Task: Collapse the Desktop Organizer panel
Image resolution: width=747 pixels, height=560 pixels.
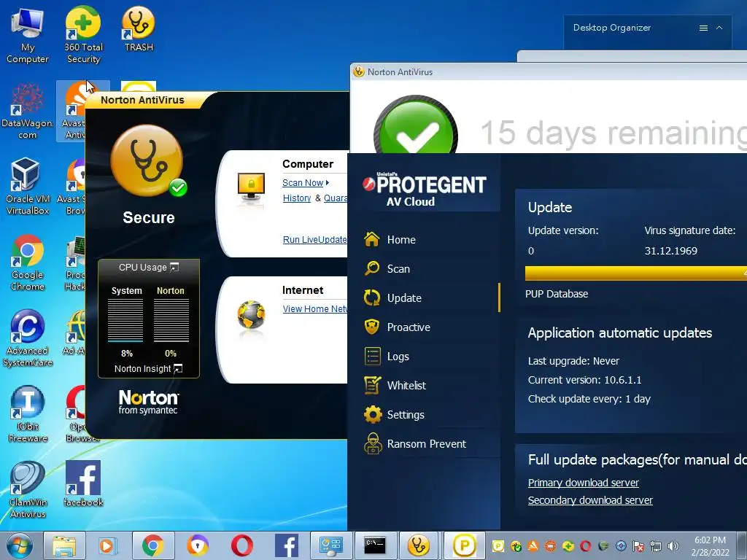Action: tap(719, 28)
